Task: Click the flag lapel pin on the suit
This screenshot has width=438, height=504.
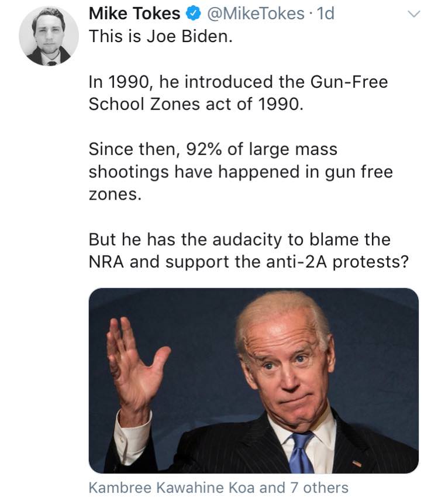Action: [x=357, y=463]
